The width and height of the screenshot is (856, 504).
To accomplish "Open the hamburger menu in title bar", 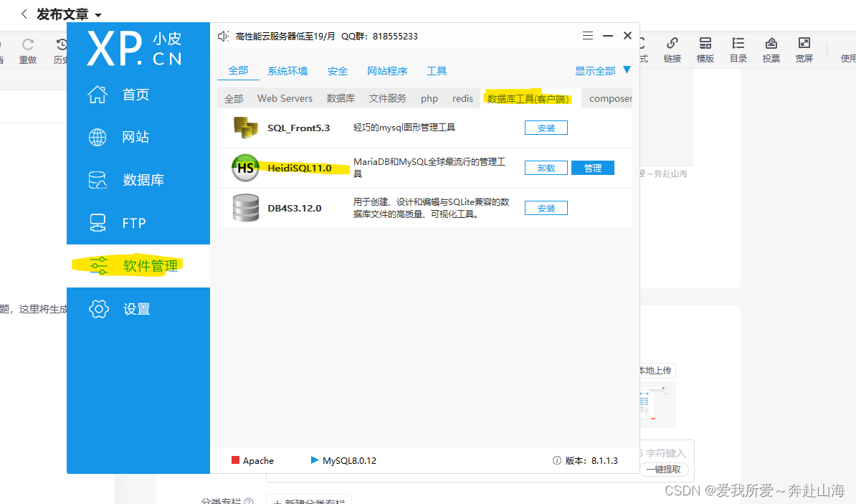I will pos(587,36).
